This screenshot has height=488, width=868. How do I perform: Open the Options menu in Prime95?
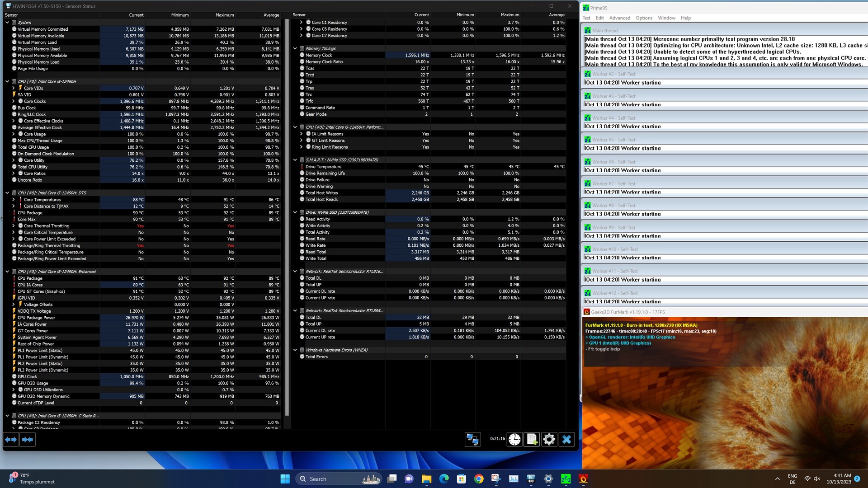(644, 18)
